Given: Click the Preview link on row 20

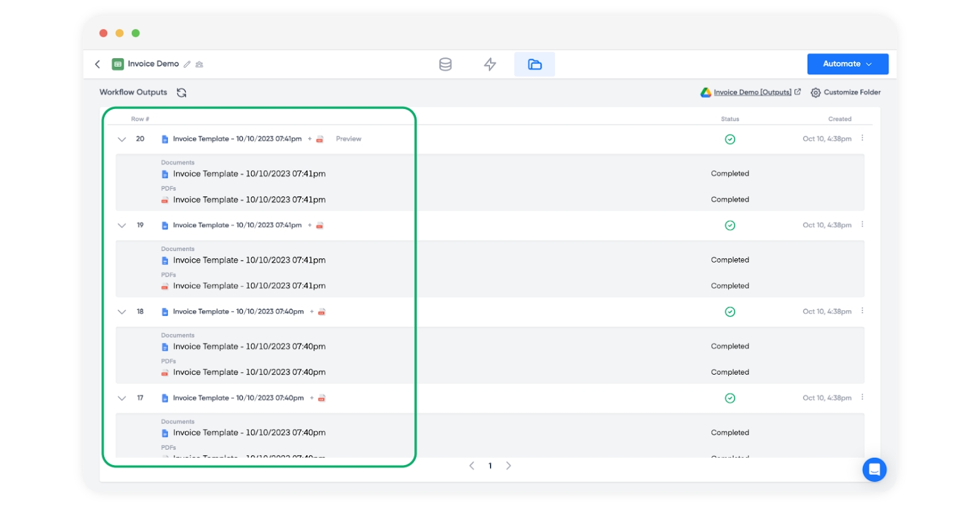Looking at the screenshot, I should click(x=349, y=139).
